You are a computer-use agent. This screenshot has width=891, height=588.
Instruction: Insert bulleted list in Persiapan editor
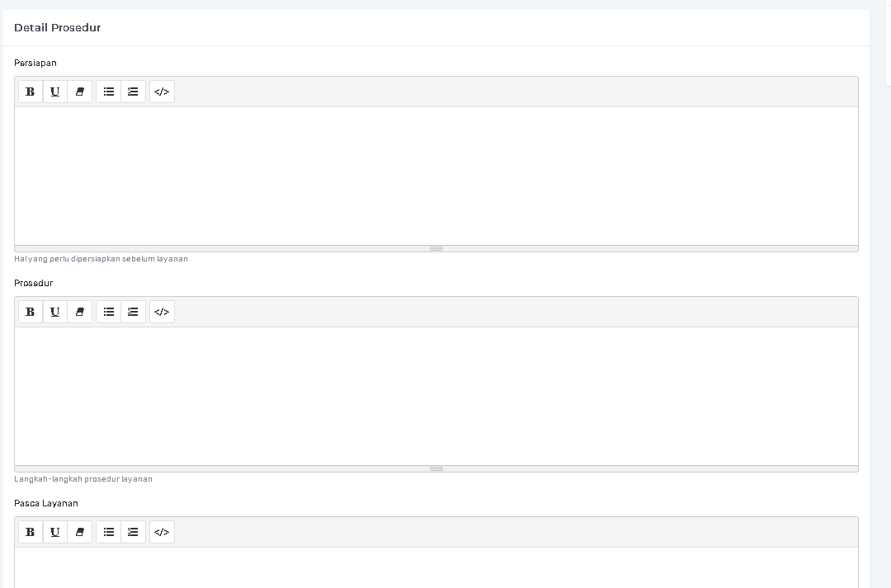tap(109, 92)
